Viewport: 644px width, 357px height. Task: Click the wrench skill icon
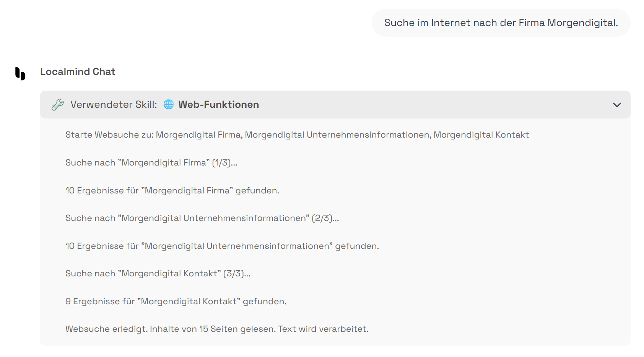[x=58, y=104]
